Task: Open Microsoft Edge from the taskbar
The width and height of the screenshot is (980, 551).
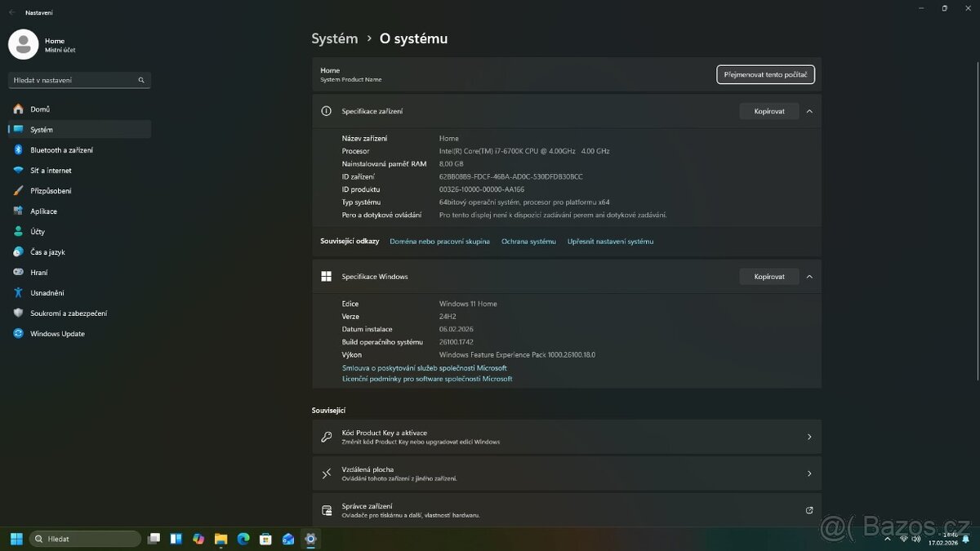Action: (x=243, y=539)
